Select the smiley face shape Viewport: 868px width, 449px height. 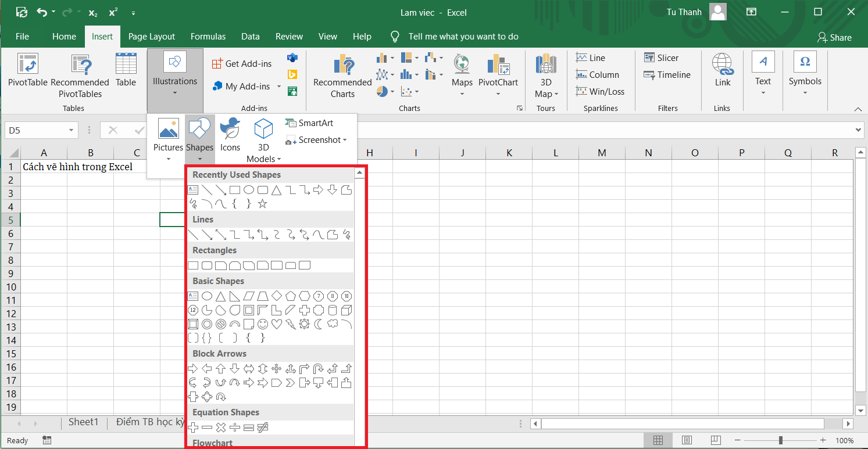(263, 324)
